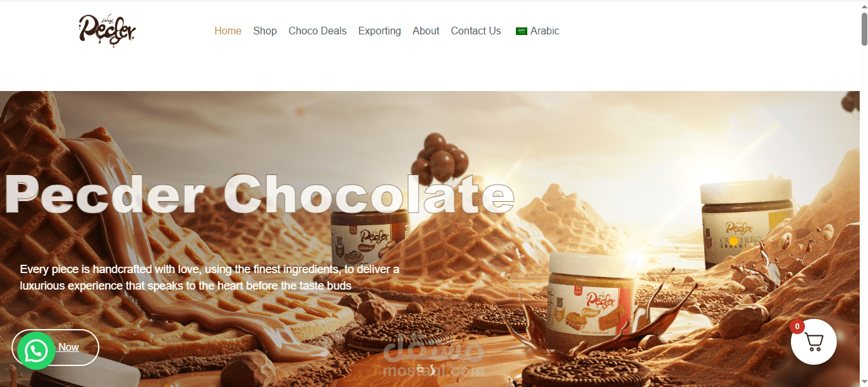
Task: Click the Saudi flag icon beside Arabic
Action: pyautogui.click(x=522, y=31)
